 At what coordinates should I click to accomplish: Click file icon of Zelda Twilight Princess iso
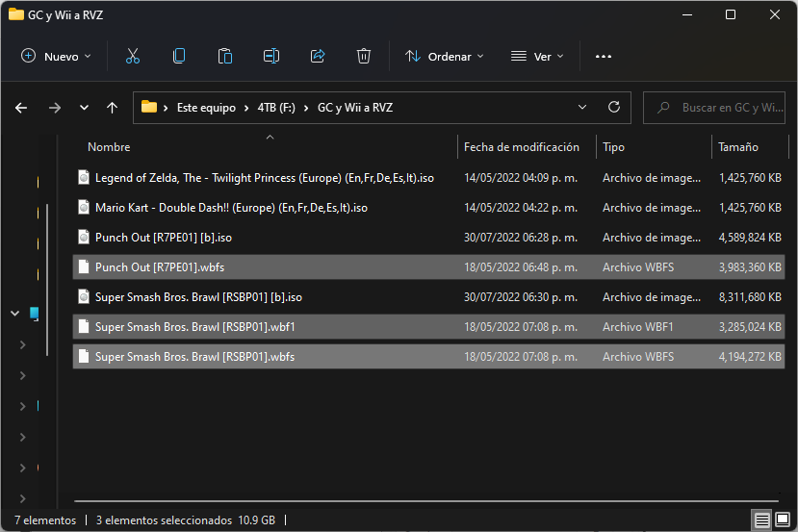[x=84, y=178]
